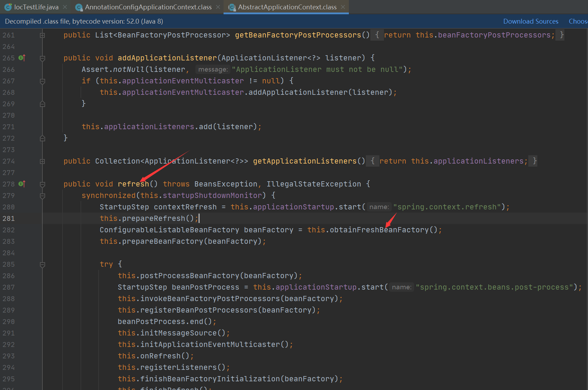The image size is (588, 390).
Task: Click invokeBeanFactoryPostProcessors call on line 288
Action: [x=210, y=299]
